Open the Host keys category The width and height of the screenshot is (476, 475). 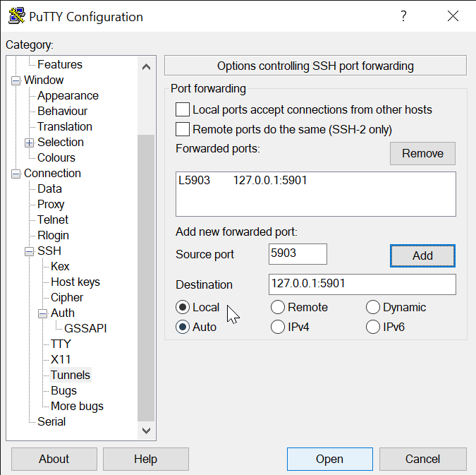pyautogui.click(x=75, y=282)
